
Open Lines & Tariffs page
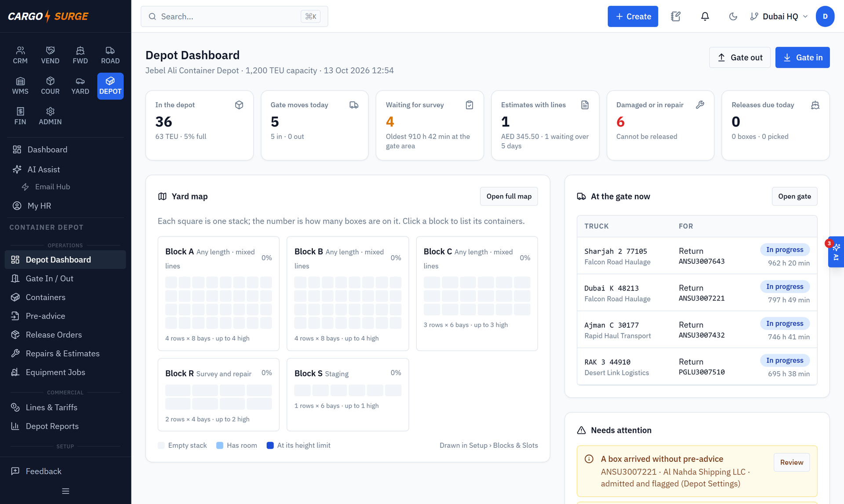(65, 407)
